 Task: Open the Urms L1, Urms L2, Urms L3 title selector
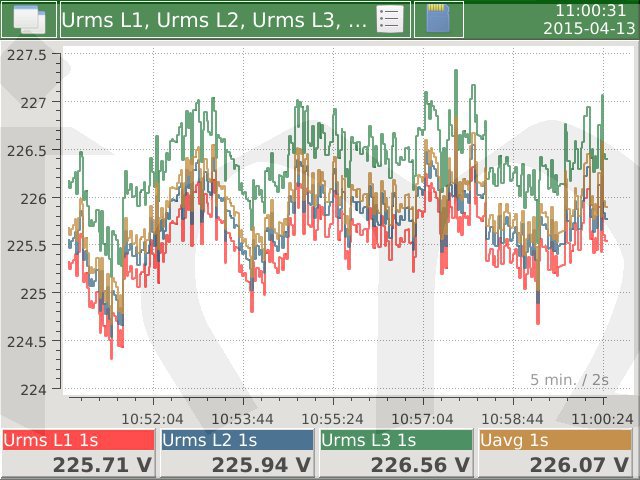[215, 19]
